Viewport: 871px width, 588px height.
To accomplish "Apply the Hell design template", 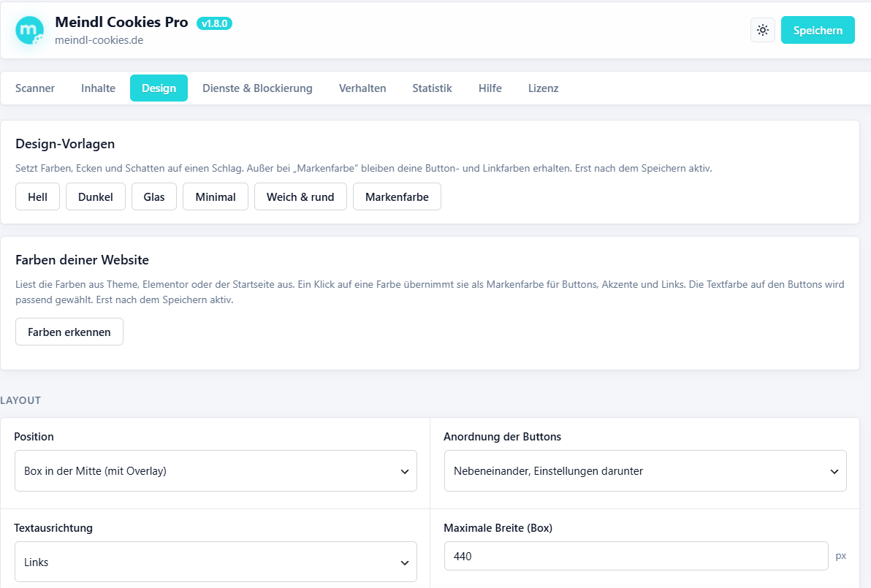I will [x=38, y=196].
